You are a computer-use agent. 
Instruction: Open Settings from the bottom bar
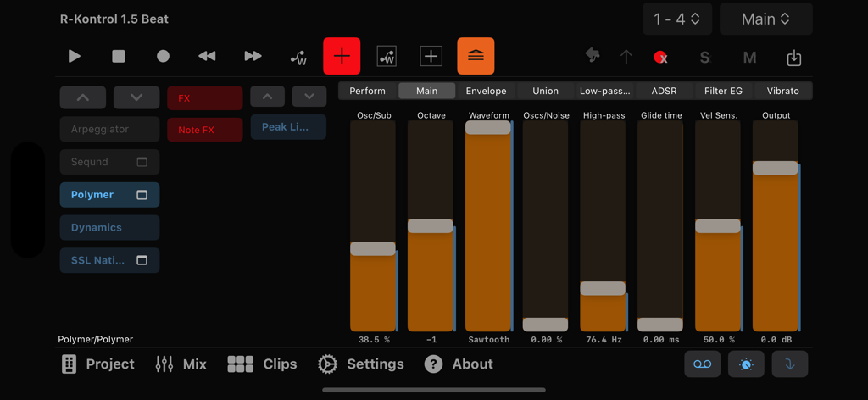[360, 364]
